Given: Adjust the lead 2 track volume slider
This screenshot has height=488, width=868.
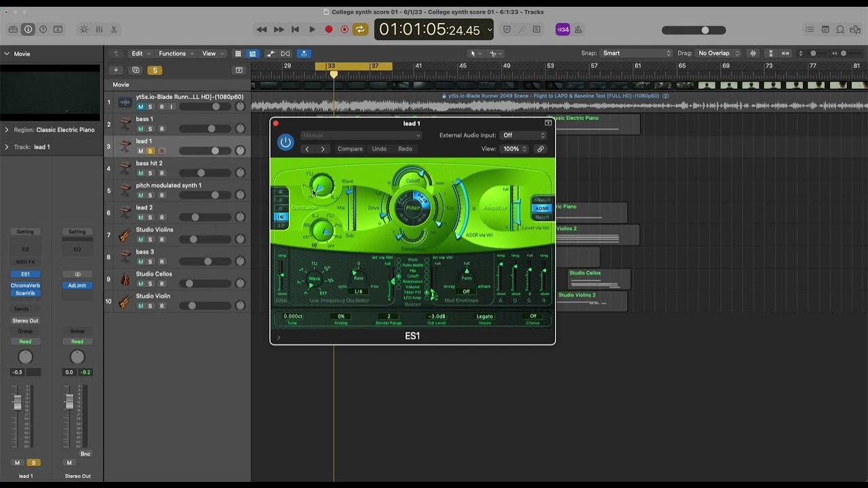Looking at the screenshot, I should tap(205, 217).
